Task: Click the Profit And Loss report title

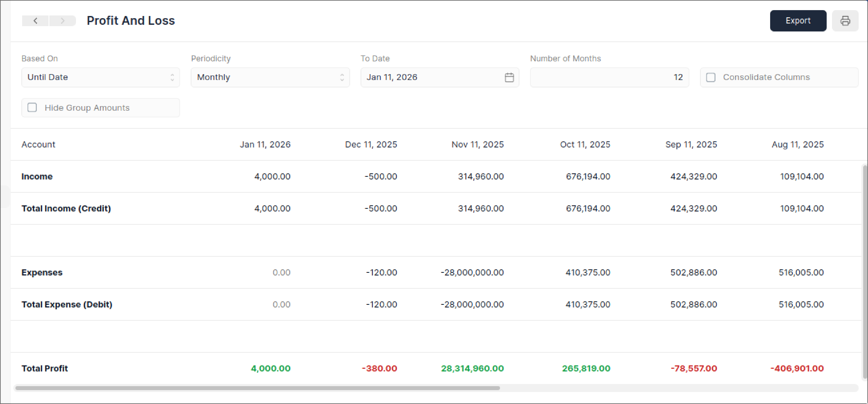Action: tap(131, 21)
